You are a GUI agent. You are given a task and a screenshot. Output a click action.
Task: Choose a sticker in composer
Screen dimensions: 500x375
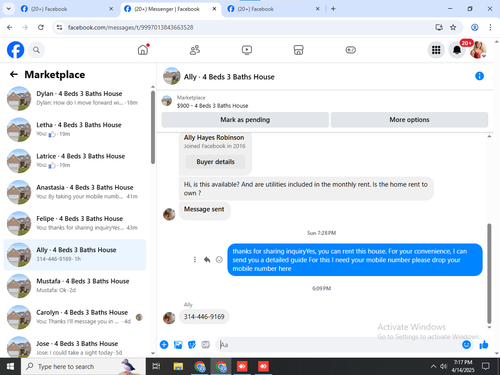coord(192,344)
